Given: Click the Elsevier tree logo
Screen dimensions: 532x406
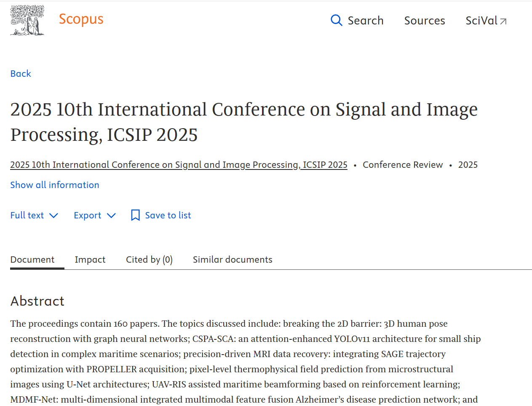Looking at the screenshot, I should [27, 20].
